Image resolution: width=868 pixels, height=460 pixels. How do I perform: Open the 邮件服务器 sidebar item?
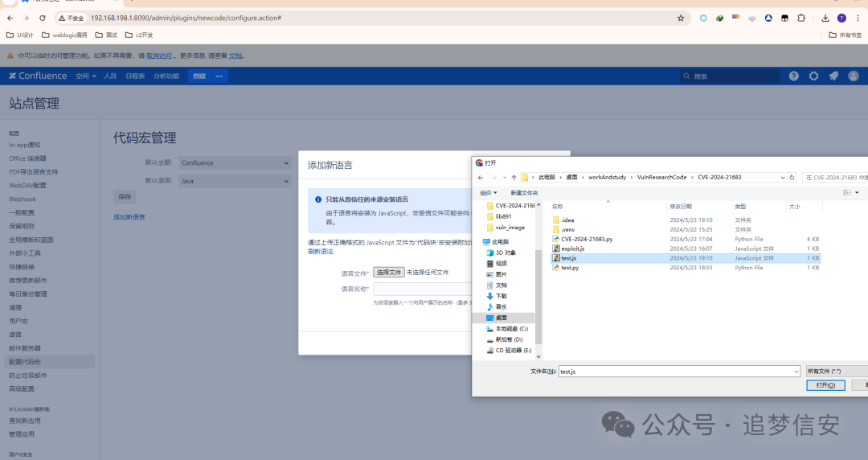click(25, 348)
